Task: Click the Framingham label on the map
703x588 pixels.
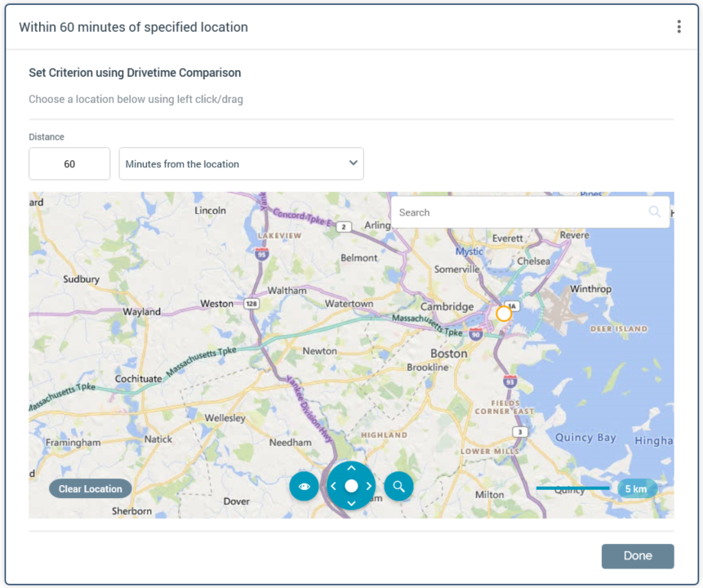Action: click(73, 443)
